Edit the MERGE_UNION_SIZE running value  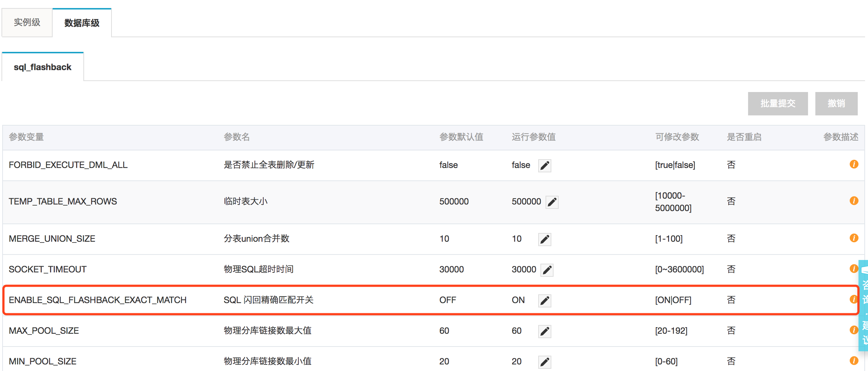pos(544,239)
